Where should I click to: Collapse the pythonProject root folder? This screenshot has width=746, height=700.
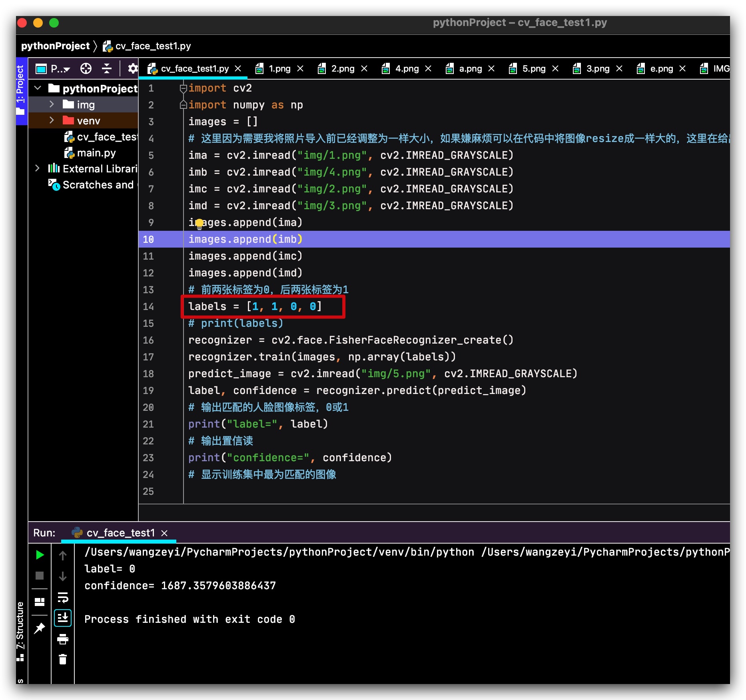pyautogui.click(x=38, y=88)
